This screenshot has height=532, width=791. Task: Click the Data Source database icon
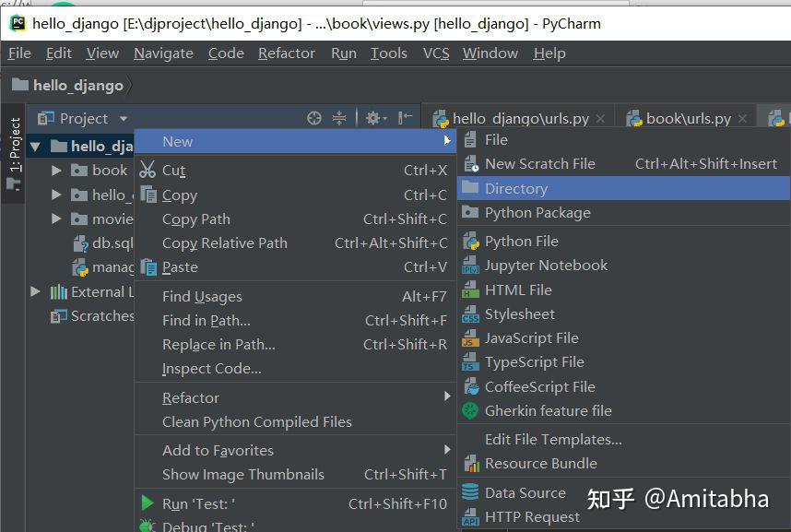pos(470,491)
